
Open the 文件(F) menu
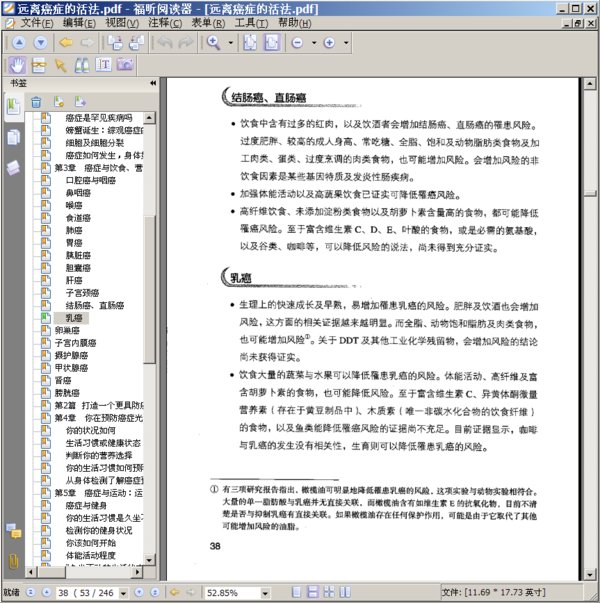tap(37, 23)
